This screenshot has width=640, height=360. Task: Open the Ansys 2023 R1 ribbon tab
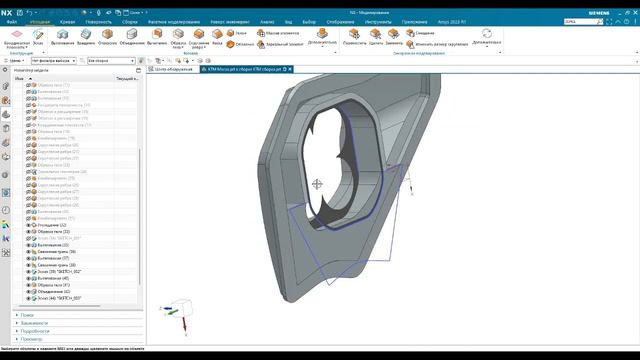point(452,22)
